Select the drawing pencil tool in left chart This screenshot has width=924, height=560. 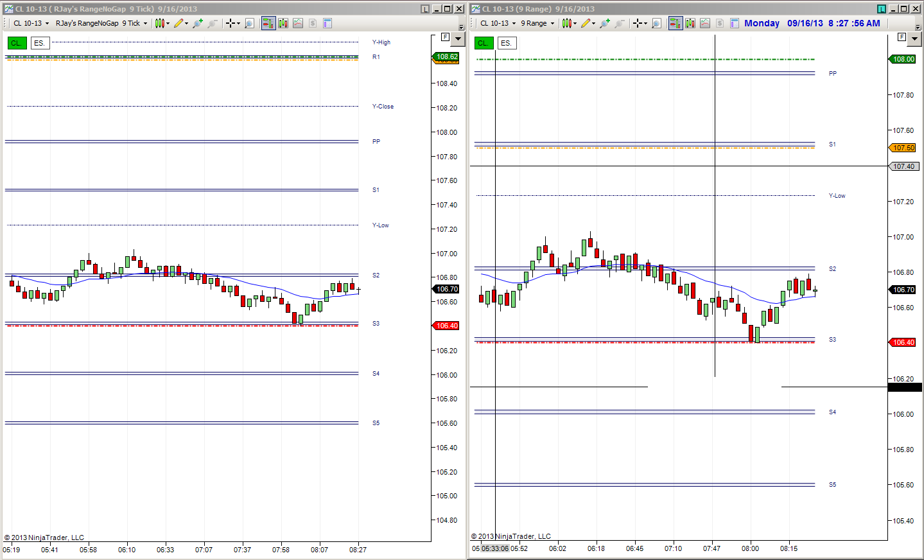[x=179, y=23]
